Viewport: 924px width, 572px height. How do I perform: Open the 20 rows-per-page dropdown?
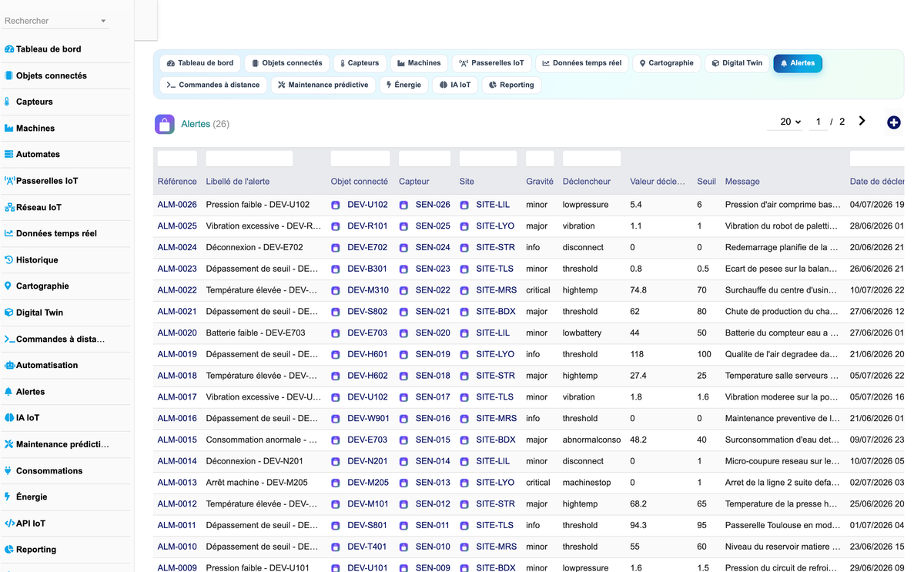pos(785,122)
